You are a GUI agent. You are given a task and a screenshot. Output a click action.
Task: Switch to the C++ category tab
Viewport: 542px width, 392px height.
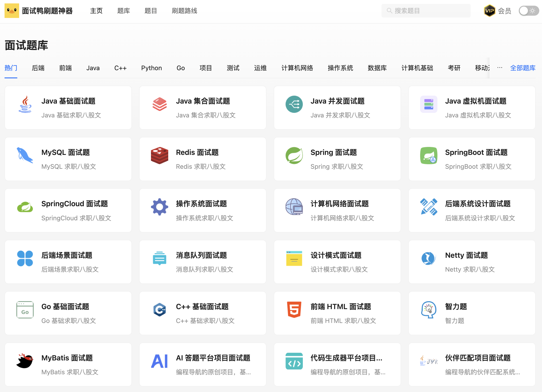pos(120,68)
